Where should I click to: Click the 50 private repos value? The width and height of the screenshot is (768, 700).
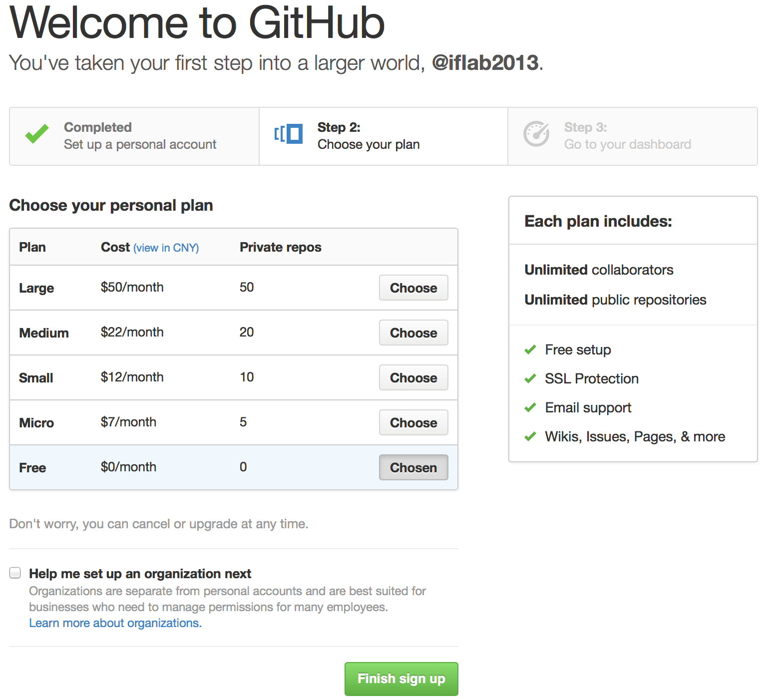(247, 287)
